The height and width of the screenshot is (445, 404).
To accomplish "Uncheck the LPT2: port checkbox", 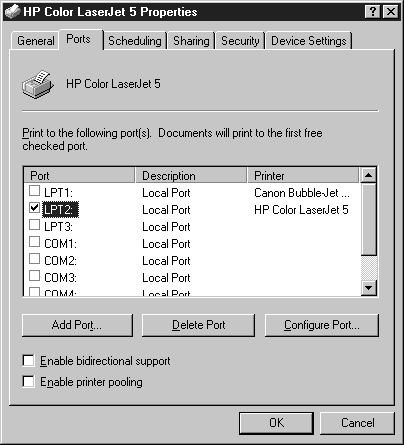I will click(x=34, y=208).
